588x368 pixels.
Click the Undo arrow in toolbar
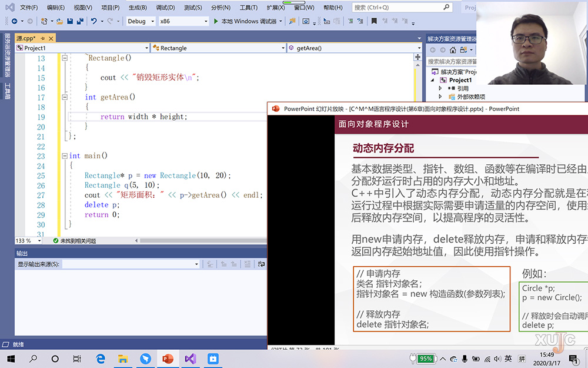click(93, 21)
